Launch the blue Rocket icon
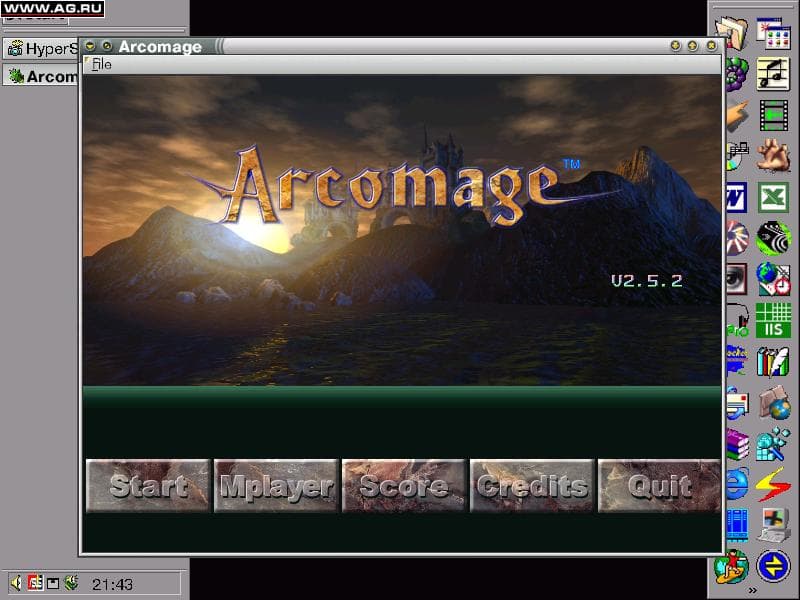The width and height of the screenshot is (800, 600). pos(737,361)
